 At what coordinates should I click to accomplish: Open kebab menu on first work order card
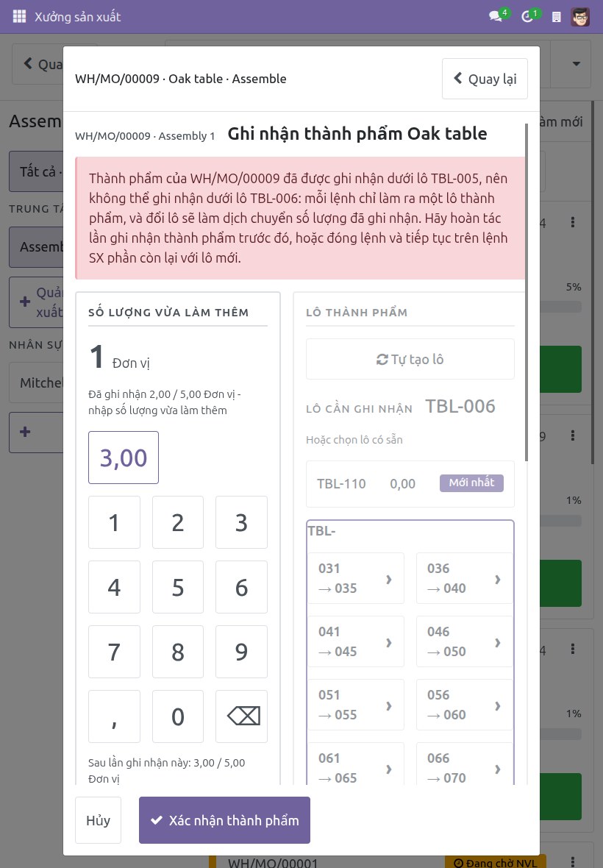click(573, 222)
